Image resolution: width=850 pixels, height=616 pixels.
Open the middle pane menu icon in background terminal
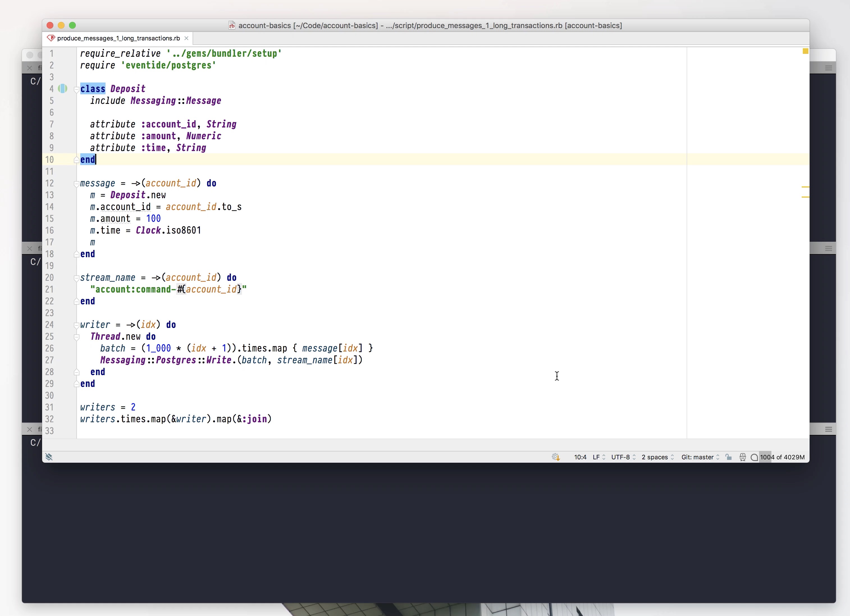(829, 248)
